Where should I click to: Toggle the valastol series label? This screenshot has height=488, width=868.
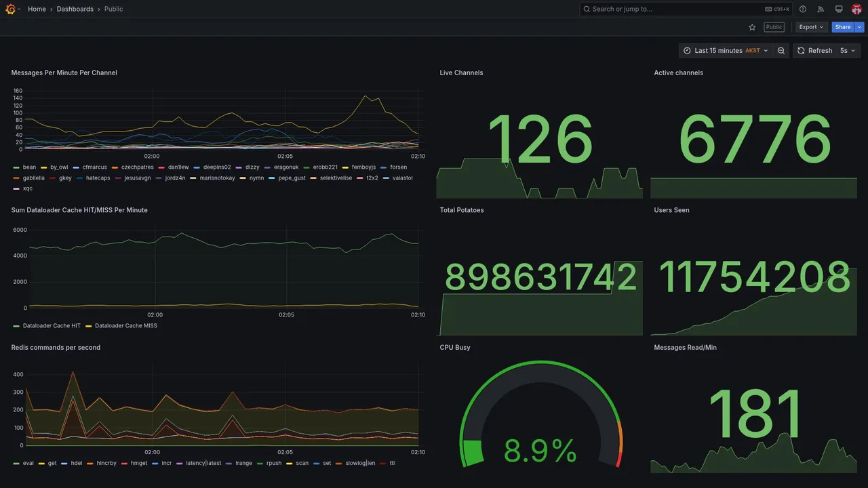tap(403, 178)
